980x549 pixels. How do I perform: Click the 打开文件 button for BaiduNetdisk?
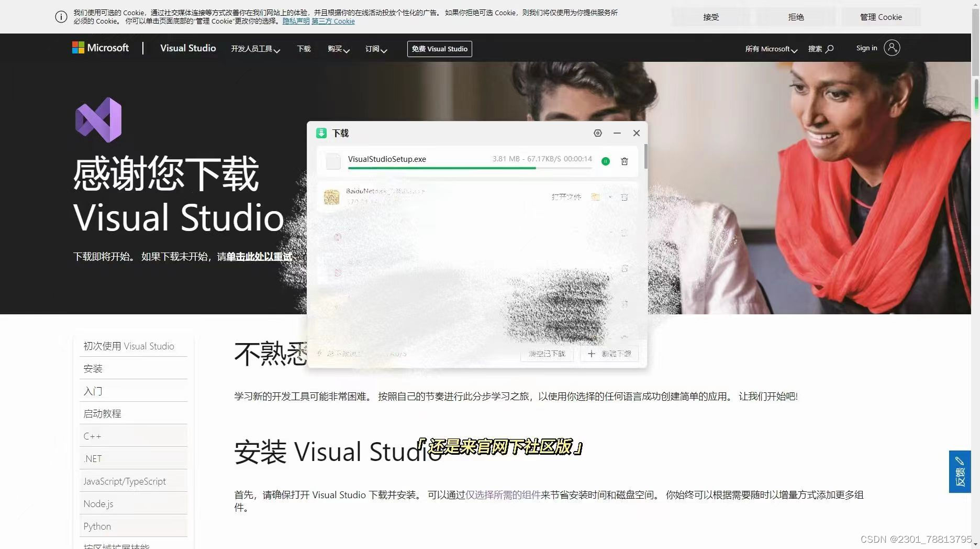(566, 196)
